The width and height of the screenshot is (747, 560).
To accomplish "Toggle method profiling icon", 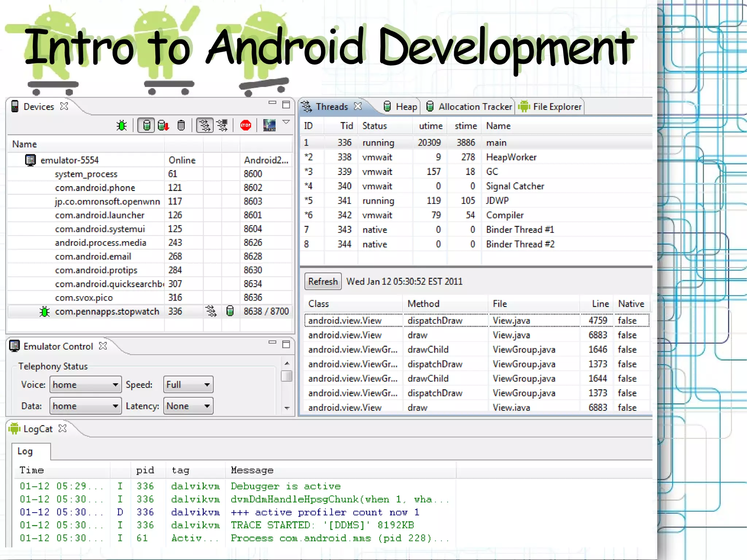I will pyautogui.click(x=222, y=125).
